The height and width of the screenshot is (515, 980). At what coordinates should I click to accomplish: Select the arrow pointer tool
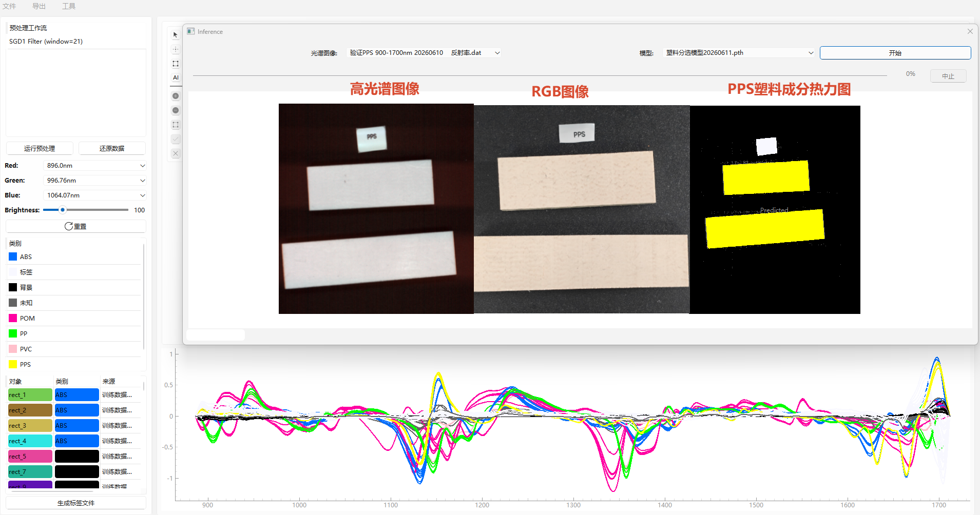click(x=176, y=35)
